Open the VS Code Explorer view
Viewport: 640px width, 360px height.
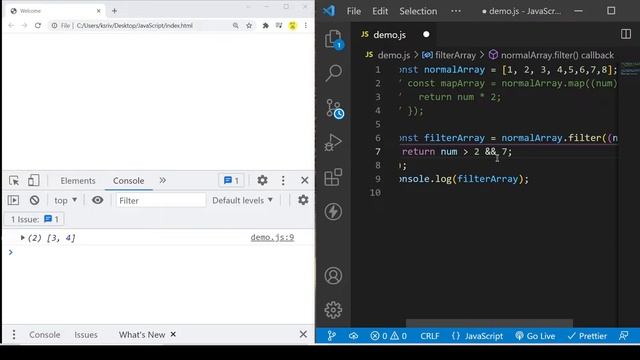pos(333,39)
